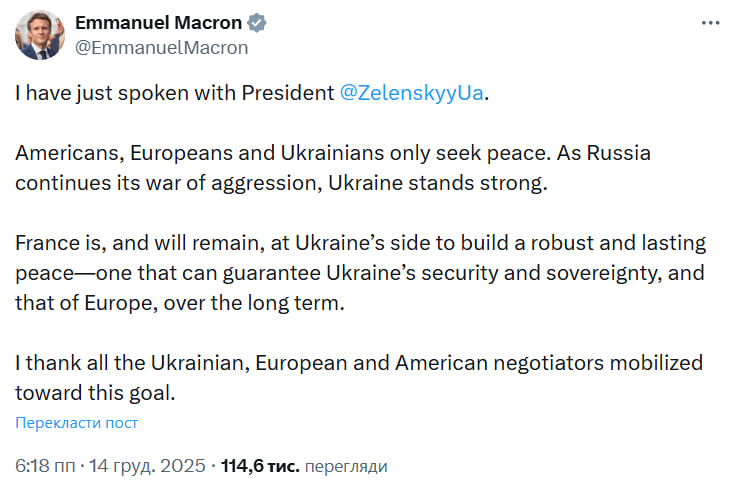The width and height of the screenshot is (743, 491).
Task: Open the "Emmanuel Macron" display name link
Action: click(157, 22)
